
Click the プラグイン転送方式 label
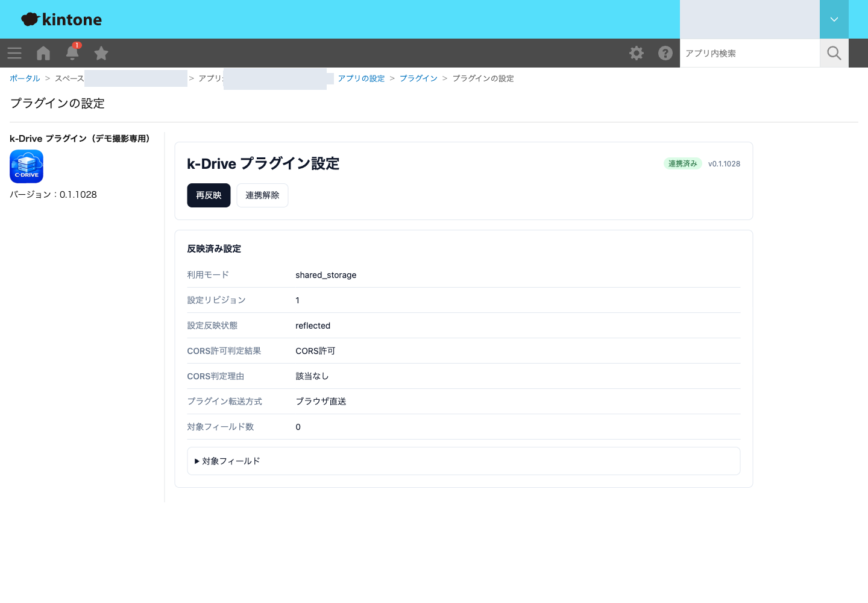click(225, 402)
